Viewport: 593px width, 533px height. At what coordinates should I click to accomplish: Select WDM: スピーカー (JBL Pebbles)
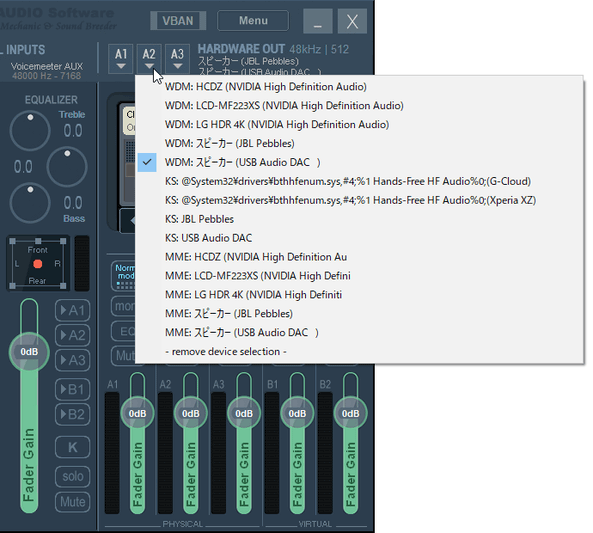click(x=359, y=143)
